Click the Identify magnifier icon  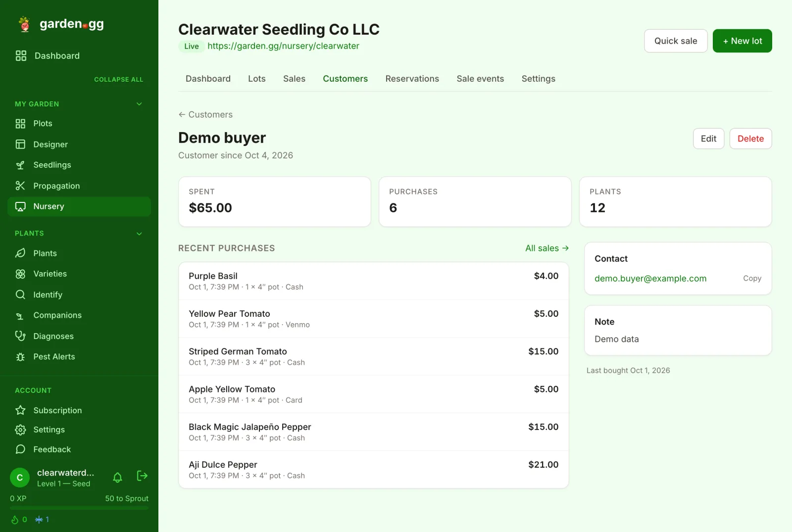pyautogui.click(x=20, y=295)
